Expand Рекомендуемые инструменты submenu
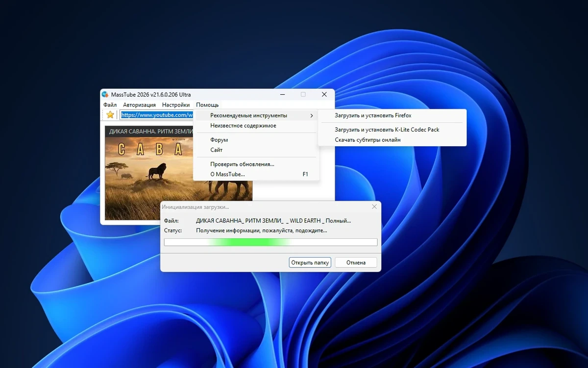 (x=256, y=116)
